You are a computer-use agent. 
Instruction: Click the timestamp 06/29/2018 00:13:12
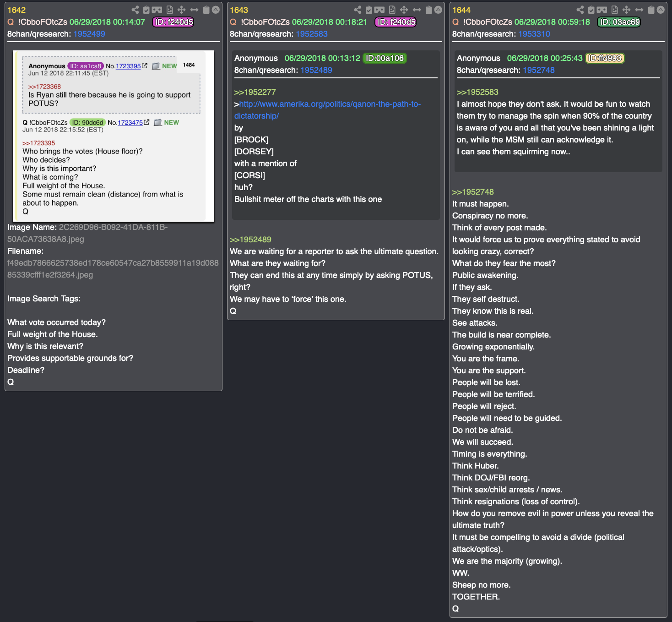click(322, 58)
